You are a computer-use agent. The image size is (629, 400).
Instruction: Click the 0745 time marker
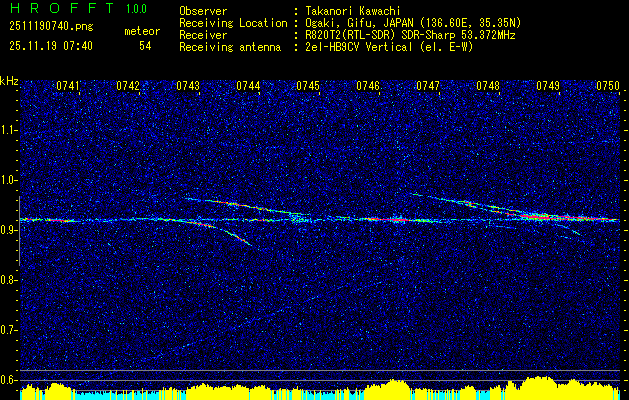coord(308,86)
